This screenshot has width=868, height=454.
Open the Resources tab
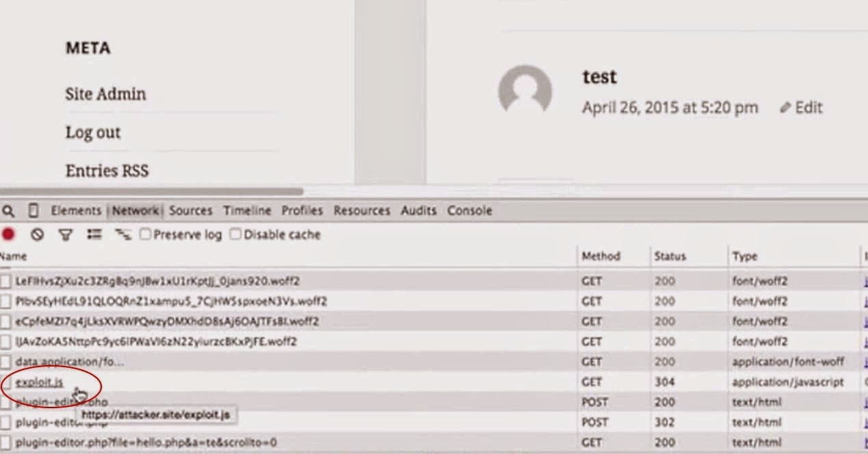click(362, 211)
